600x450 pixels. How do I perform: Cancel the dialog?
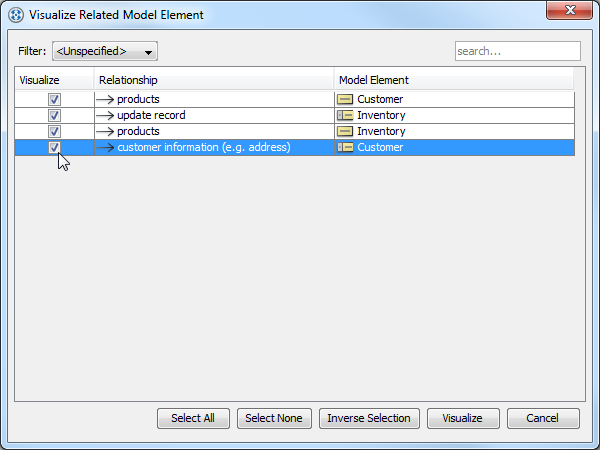point(543,418)
